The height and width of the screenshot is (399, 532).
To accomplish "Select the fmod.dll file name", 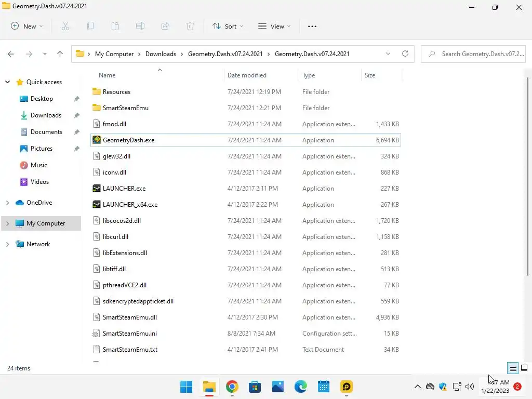I will coord(114,124).
